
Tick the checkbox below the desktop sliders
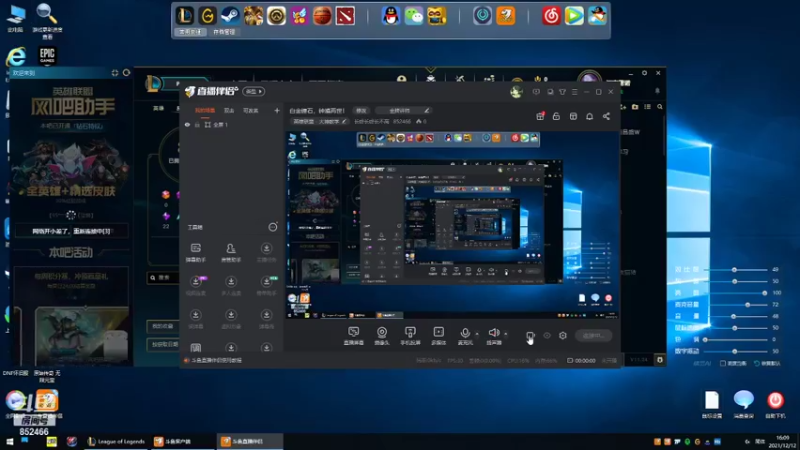tap(722, 363)
